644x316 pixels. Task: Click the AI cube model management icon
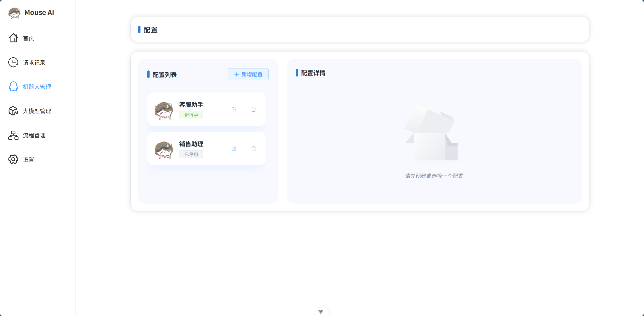[x=13, y=111]
